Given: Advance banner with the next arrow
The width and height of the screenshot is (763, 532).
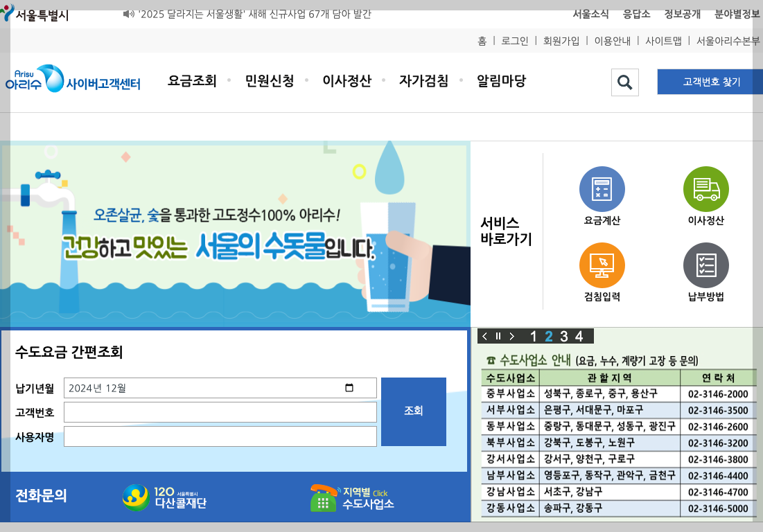Looking at the screenshot, I should pyautogui.click(x=512, y=336).
